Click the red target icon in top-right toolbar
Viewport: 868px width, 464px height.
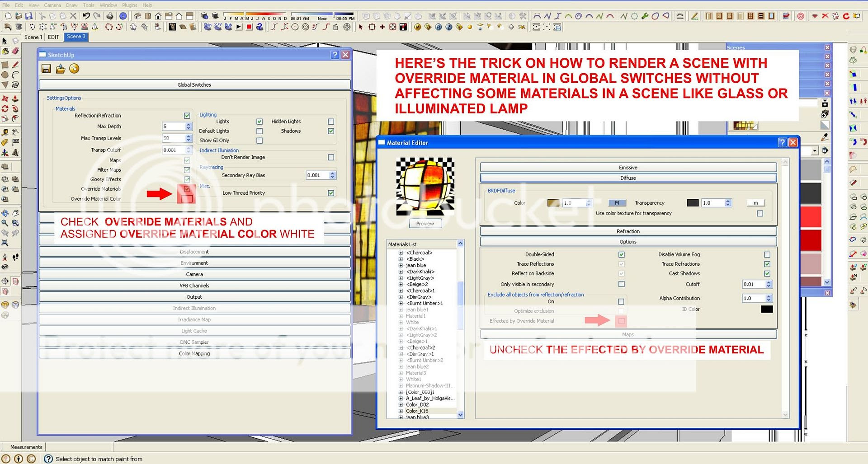pos(801,16)
